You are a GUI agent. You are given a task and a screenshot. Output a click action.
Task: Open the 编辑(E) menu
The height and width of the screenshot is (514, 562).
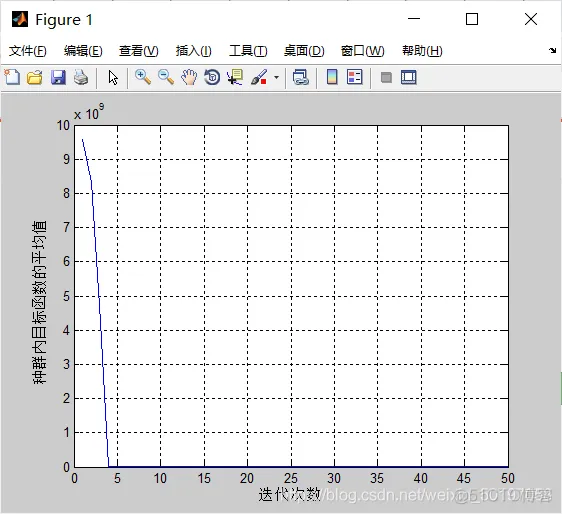coord(83,51)
